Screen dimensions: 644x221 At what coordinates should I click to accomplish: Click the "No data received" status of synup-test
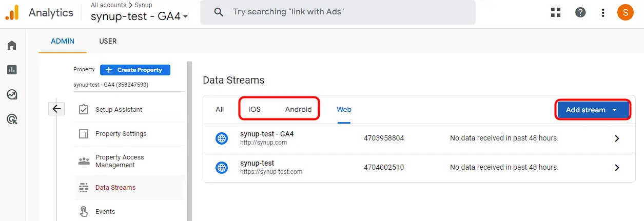pos(504,168)
